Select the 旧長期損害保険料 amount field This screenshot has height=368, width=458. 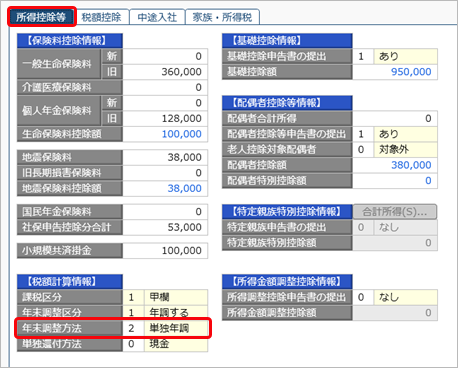(165, 173)
